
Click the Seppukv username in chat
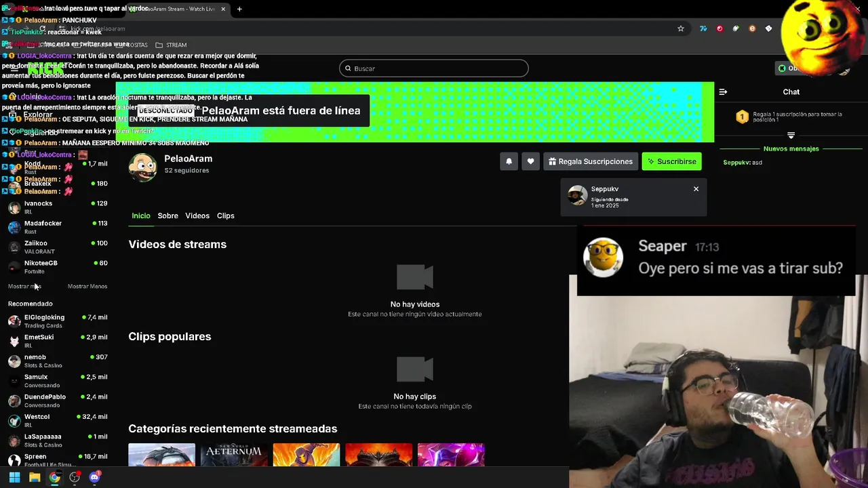point(736,163)
